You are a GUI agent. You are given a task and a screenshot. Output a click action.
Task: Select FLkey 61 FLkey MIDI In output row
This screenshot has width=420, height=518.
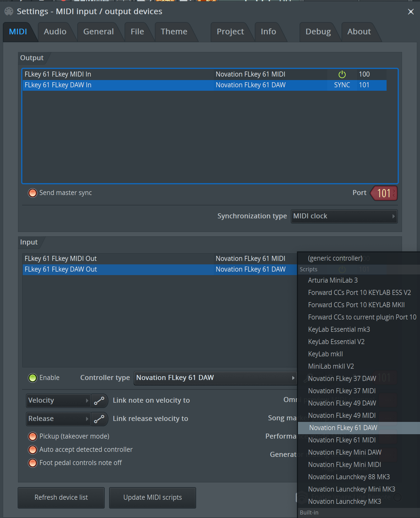pos(204,74)
